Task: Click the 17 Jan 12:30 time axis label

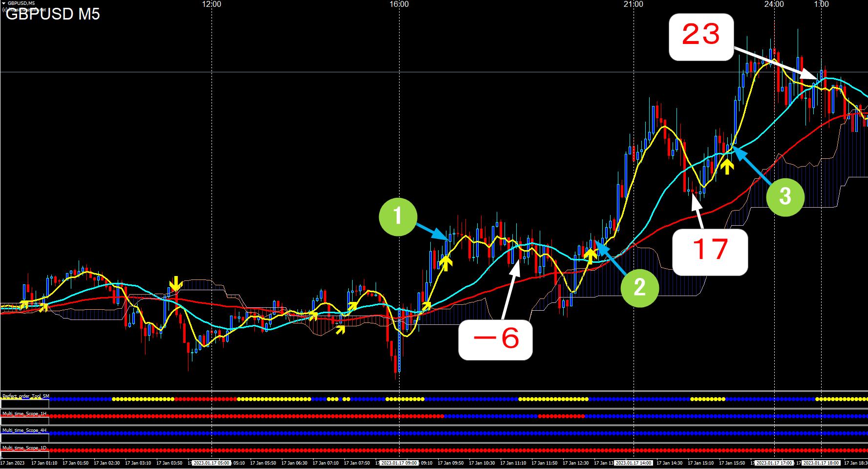Action: pos(575,463)
